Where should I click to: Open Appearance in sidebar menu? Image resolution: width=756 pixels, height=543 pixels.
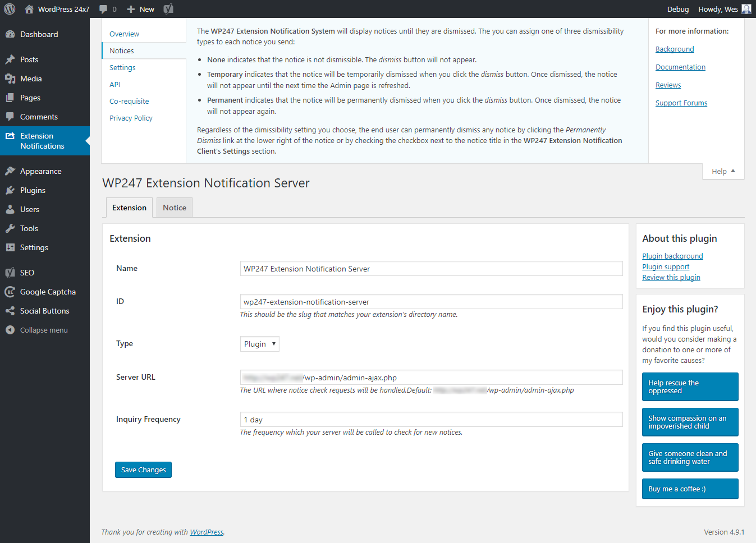(45, 171)
